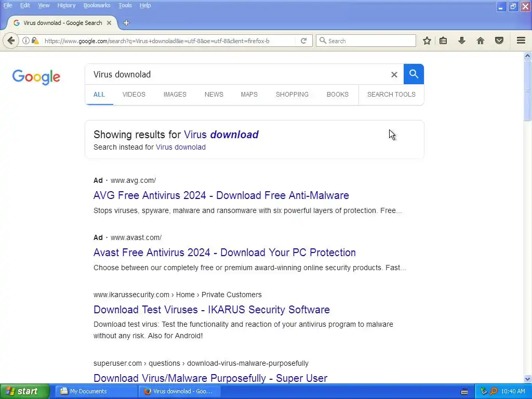Click in the Google search query field
Image resolution: width=532 pixels, height=399 pixels.
tap(237, 74)
